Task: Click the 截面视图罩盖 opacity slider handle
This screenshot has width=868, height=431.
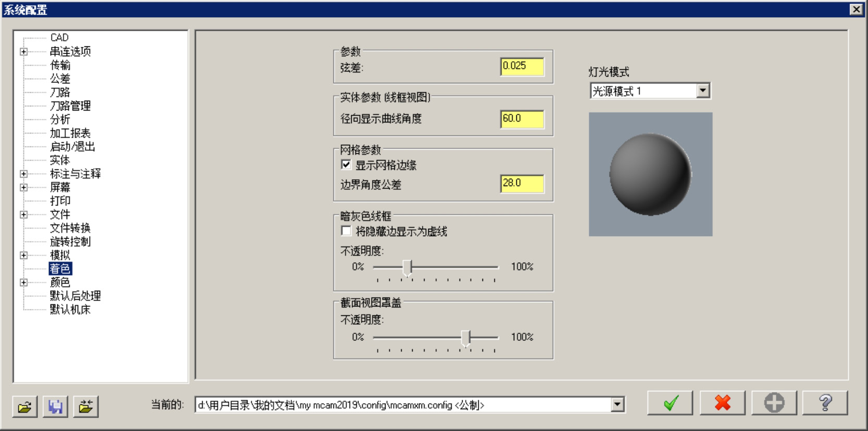Action: tap(466, 338)
